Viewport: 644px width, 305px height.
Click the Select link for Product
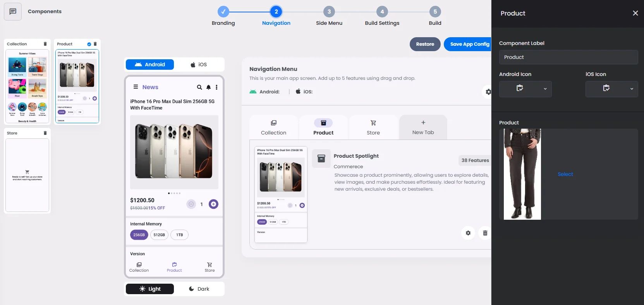[x=565, y=174]
